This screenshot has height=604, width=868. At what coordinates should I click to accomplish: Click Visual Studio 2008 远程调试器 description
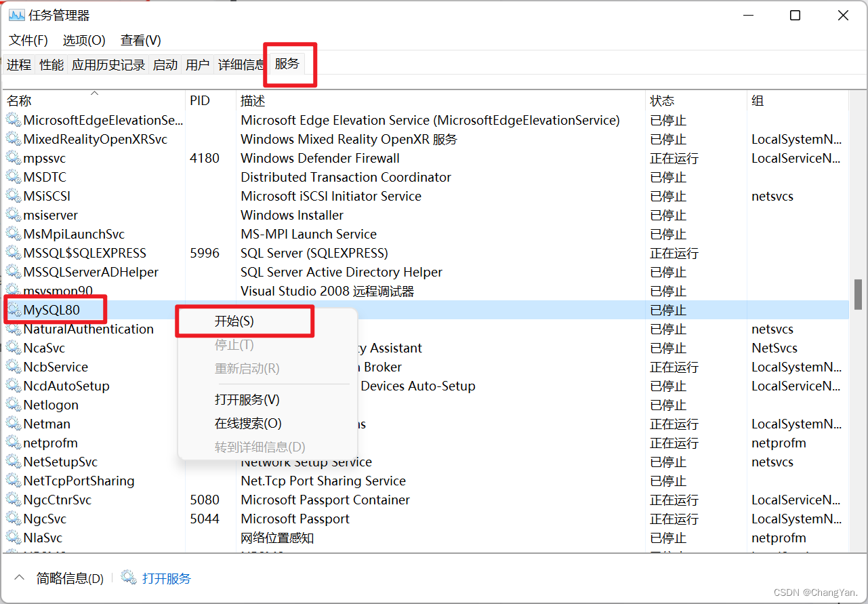tap(327, 291)
